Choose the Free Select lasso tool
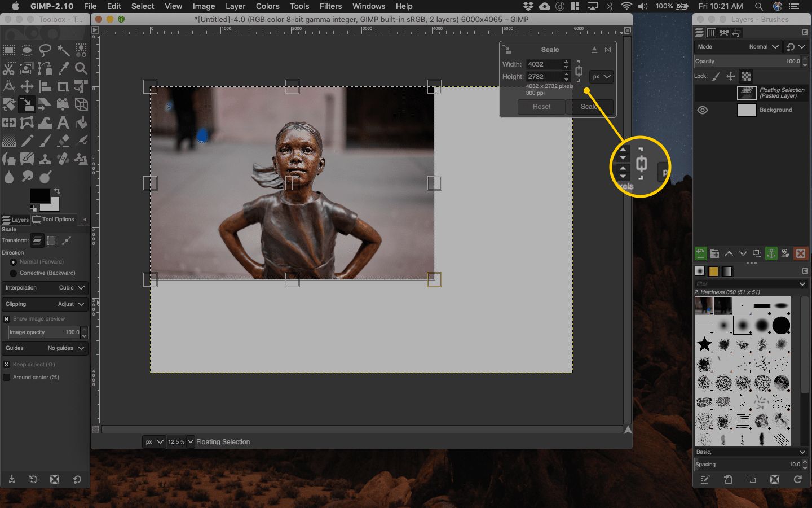812x508 pixels. [x=45, y=50]
